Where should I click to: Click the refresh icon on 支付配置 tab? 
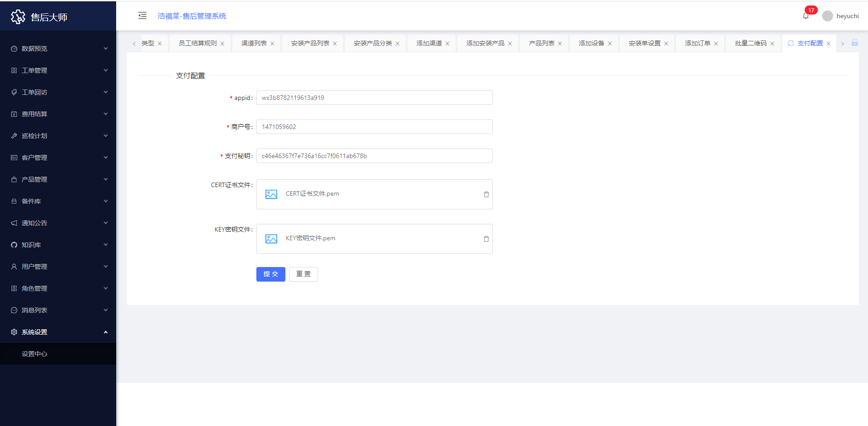pos(791,43)
